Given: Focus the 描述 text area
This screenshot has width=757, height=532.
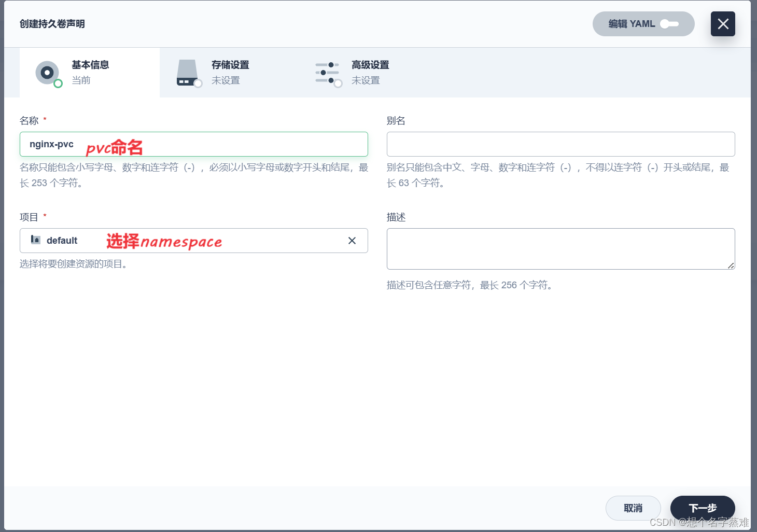Looking at the screenshot, I should click(561, 249).
